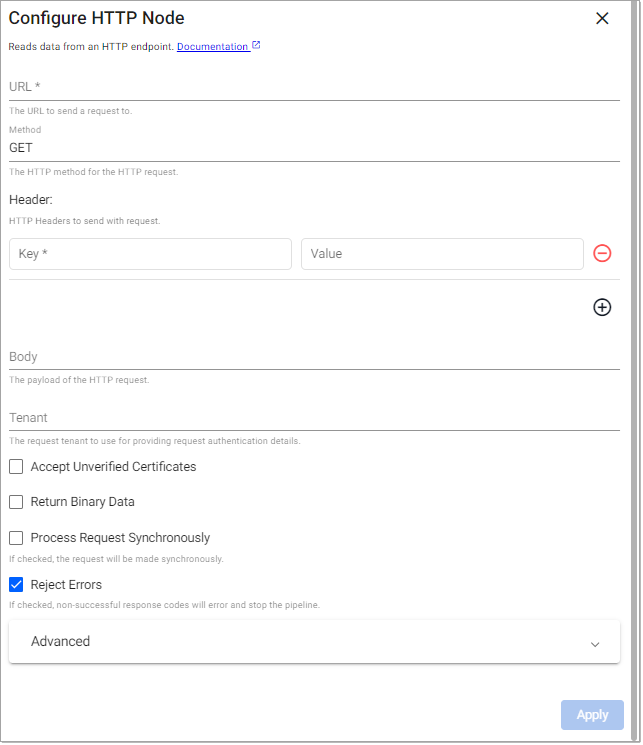Open the Documentation link
This screenshot has height=745, width=643.
[x=212, y=46]
